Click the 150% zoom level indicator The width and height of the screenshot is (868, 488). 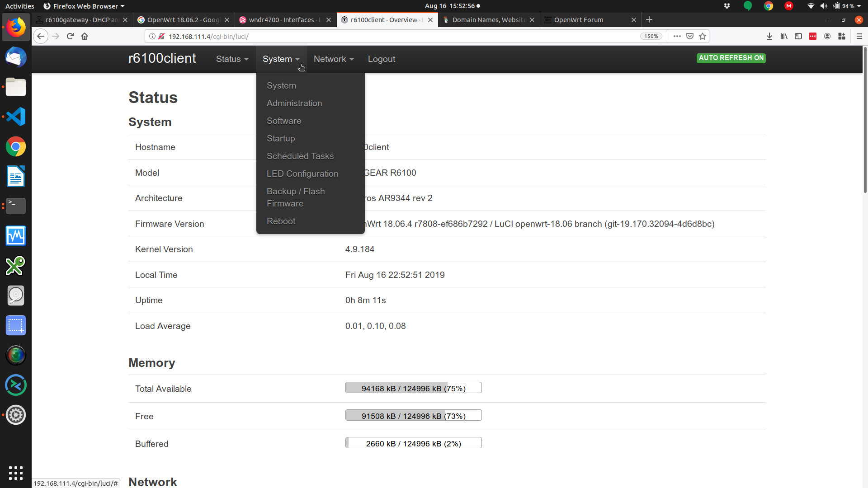pyautogui.click(x=651, y=36)
